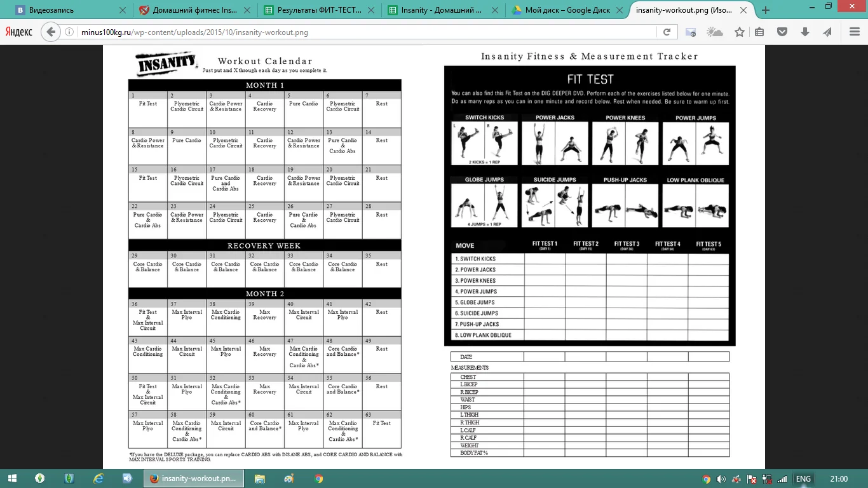Click the Power Jumps exercise picture
Viewport: 868px width, 488px height.
[x=695, y=143]
